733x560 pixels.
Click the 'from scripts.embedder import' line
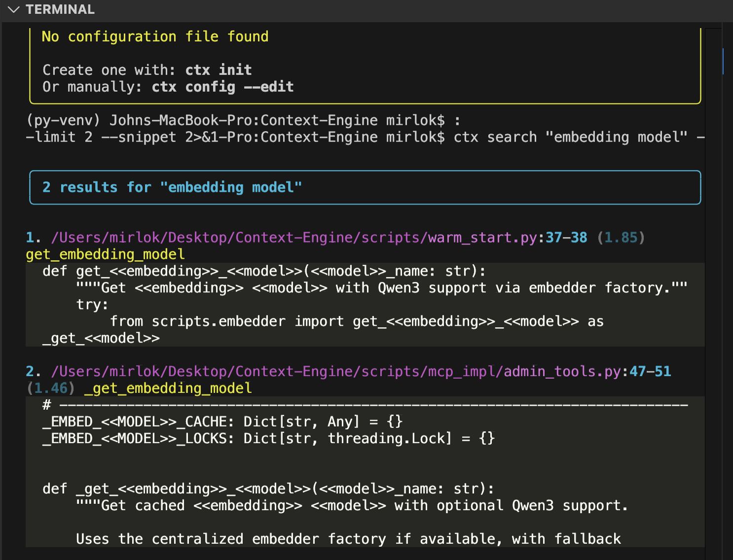click(357, 321)
